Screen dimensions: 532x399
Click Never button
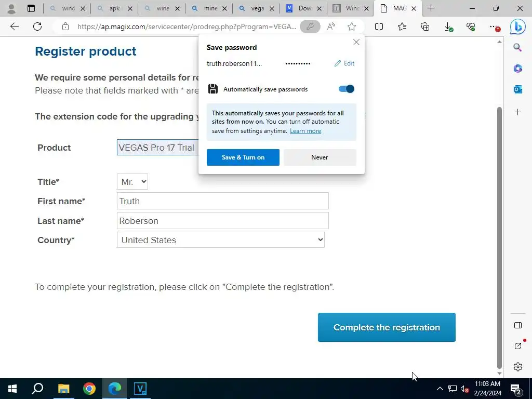pyautogui.click(x=320, y=157)
